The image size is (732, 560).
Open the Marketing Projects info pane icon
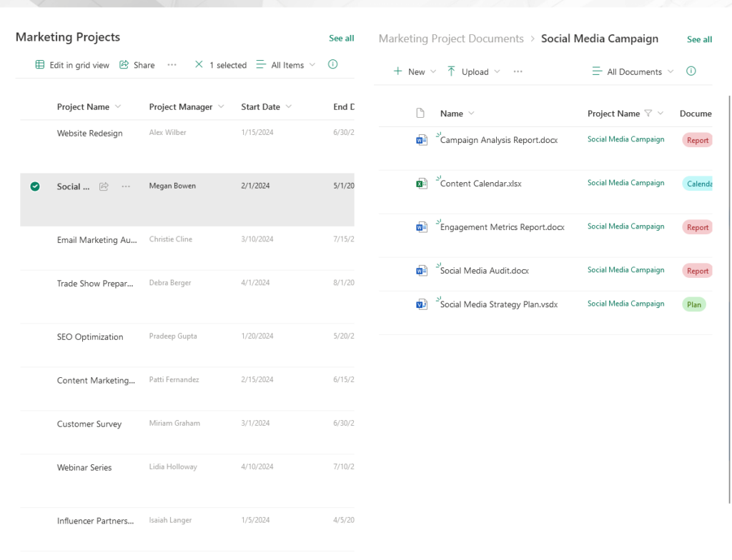pyautogui.click(x=333, y=64)
